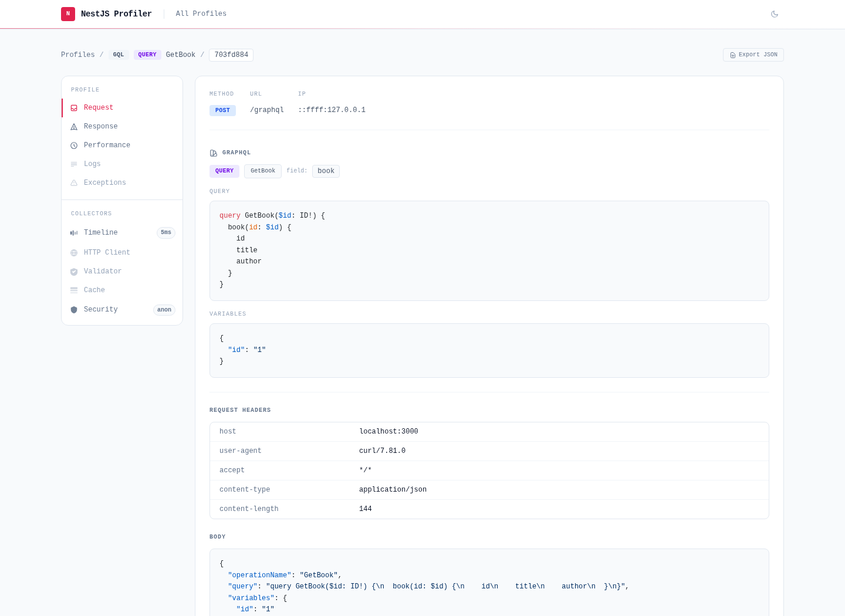Open the Response profile tab
Image resolution: width=845 pixels, height=616 pixels.
pyautogui.click(x=122, y=127)
